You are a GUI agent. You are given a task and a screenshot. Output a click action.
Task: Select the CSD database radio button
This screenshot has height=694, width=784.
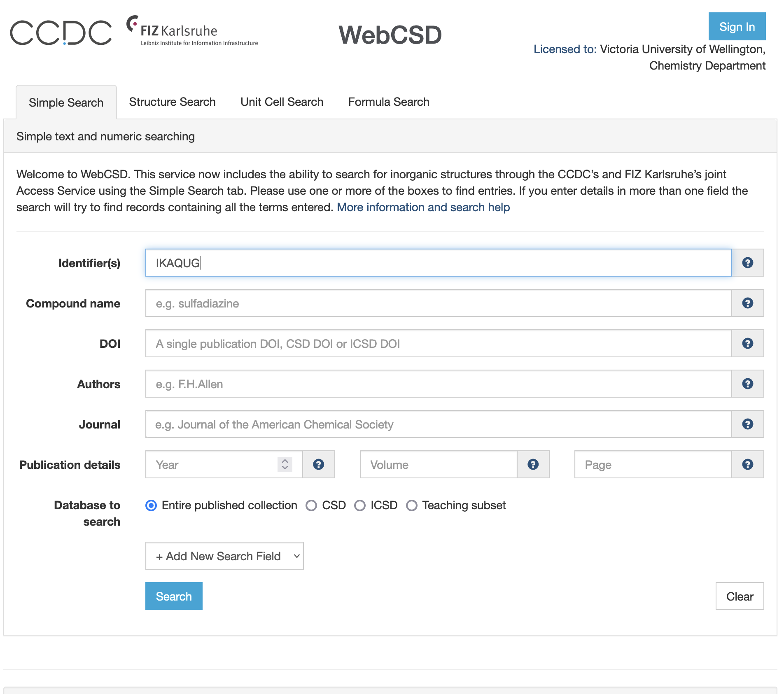[x=311, y=505]
